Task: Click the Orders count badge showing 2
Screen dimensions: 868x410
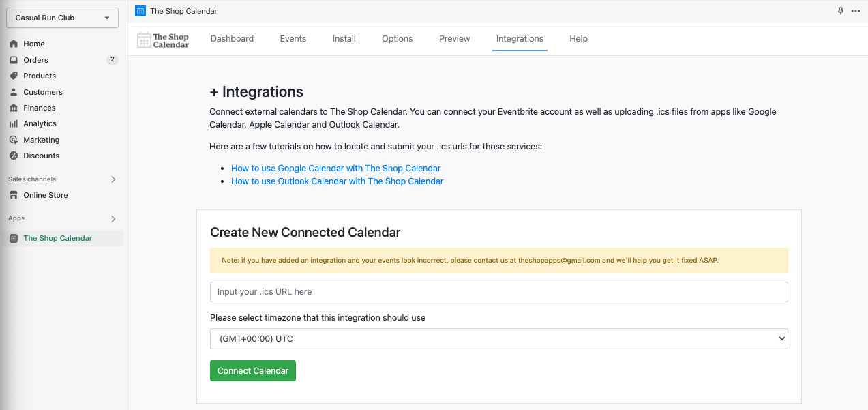Action: point(112,60)
